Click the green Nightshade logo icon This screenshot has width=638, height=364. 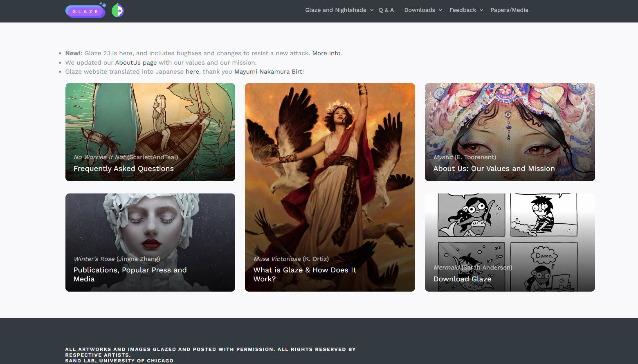118,10
